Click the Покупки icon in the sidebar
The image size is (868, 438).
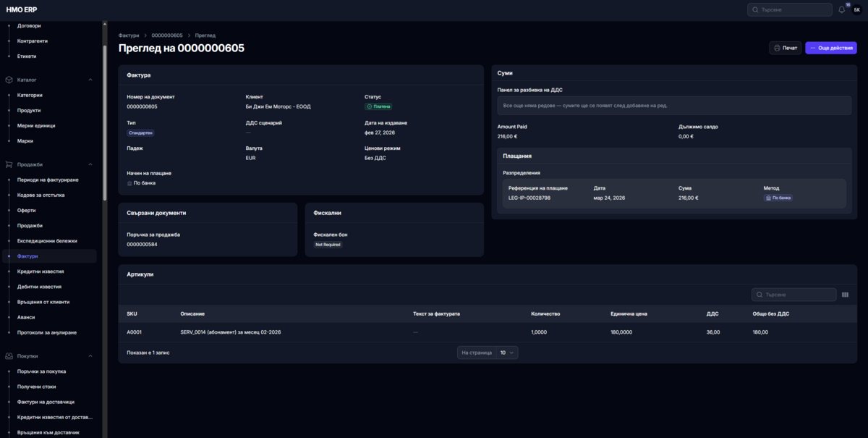[9, 356]
